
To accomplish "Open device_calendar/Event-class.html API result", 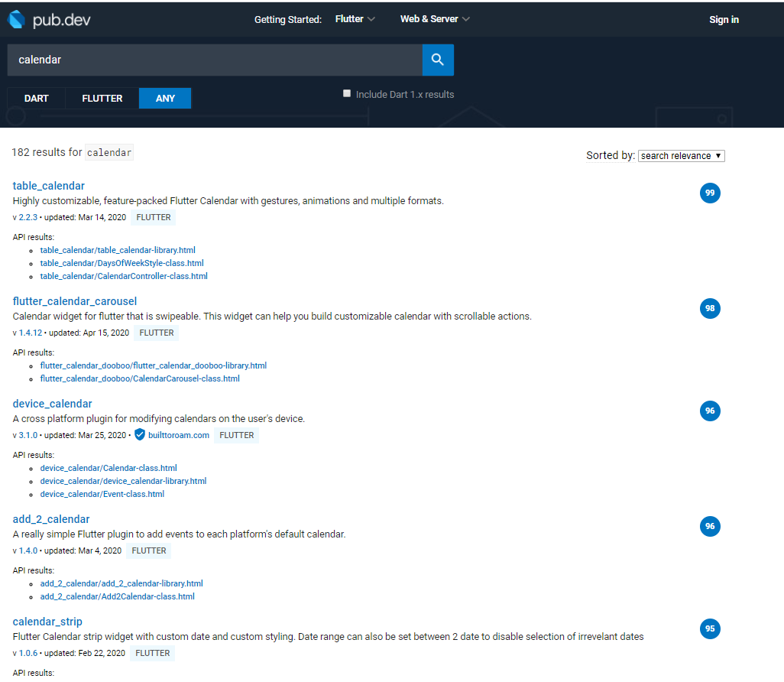I will point(102,495).
